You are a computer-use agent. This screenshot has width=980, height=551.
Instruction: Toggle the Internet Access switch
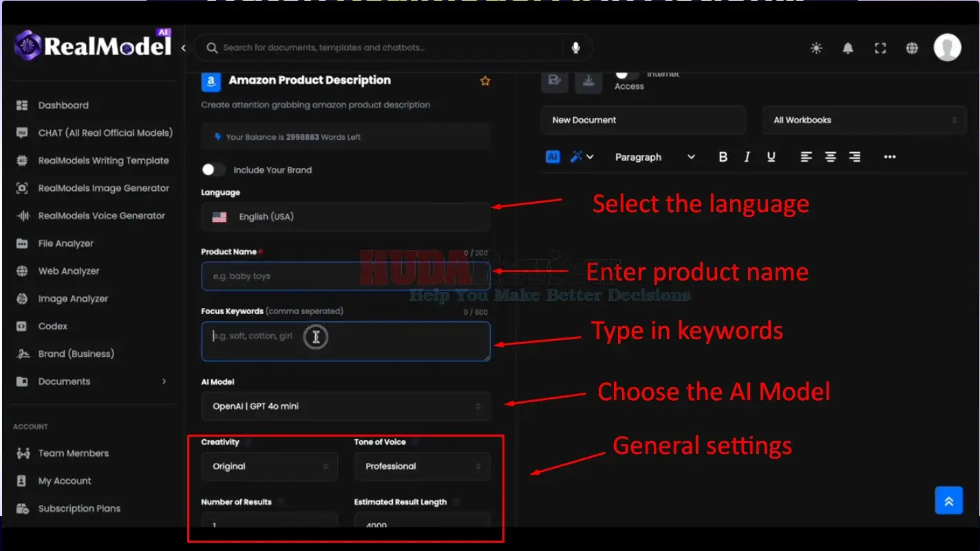pyautogui.click(x=626, y=74)
